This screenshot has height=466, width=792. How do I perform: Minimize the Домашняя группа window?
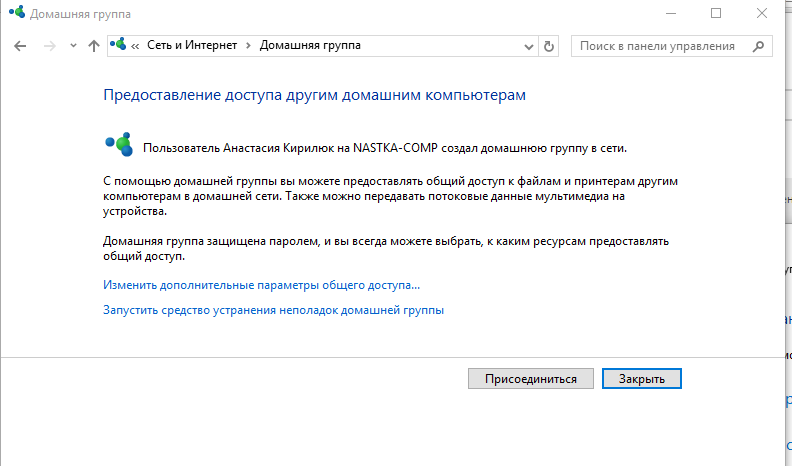pyautogui.click(x=671, y=13)
